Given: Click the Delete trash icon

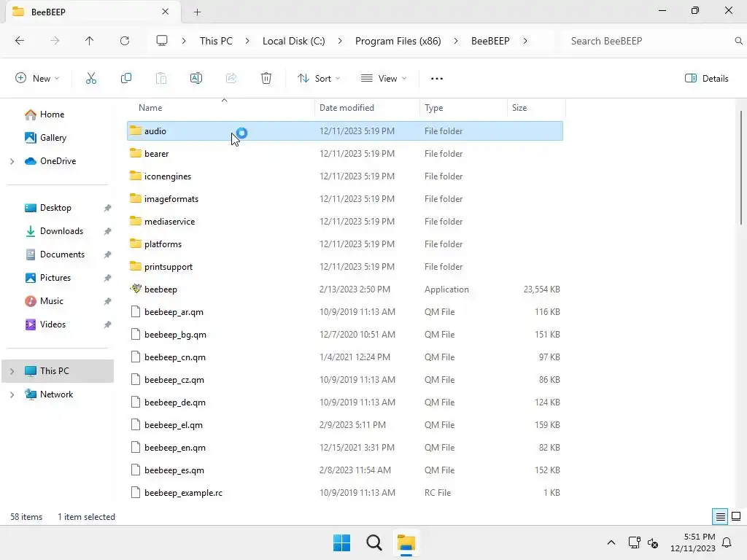Looking at the screenshot, I should [x=266, y=79].
